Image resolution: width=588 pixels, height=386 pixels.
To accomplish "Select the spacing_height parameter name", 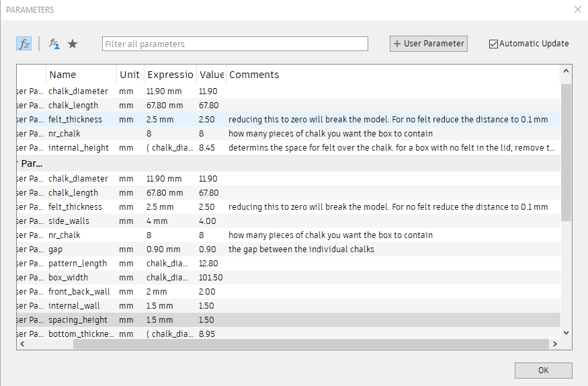I will 78,320.
